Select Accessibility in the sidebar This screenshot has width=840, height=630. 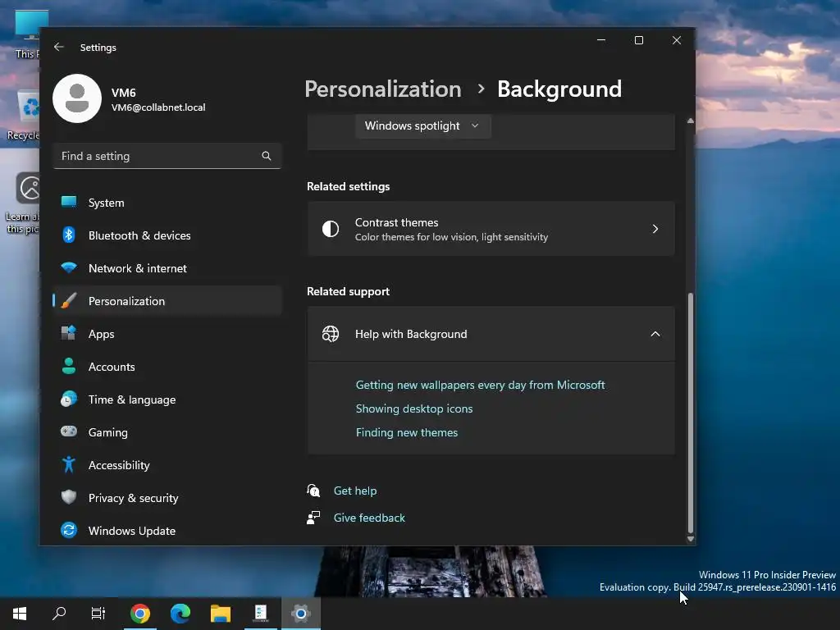[167, 465]
